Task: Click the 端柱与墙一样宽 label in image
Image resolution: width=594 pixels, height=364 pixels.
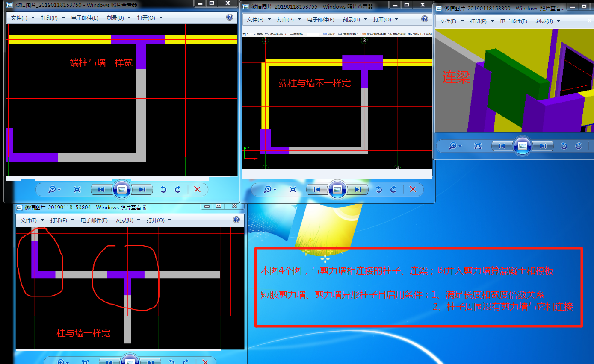Action: click(101, 63)
